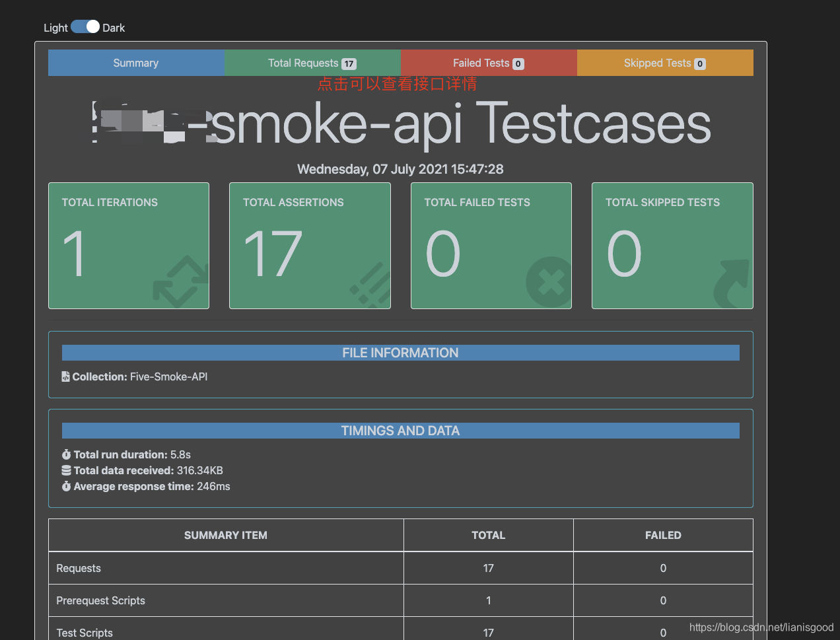Click the Requests row label
This screenshot has width=840, height=640.
coord(79,568)
